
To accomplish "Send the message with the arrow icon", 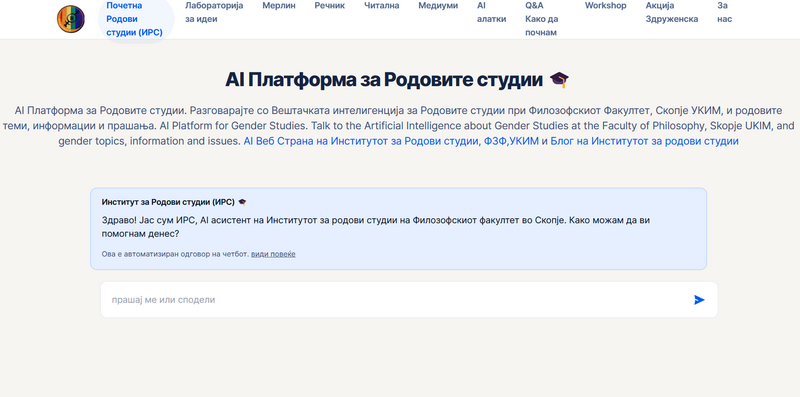I will point(699,300).
